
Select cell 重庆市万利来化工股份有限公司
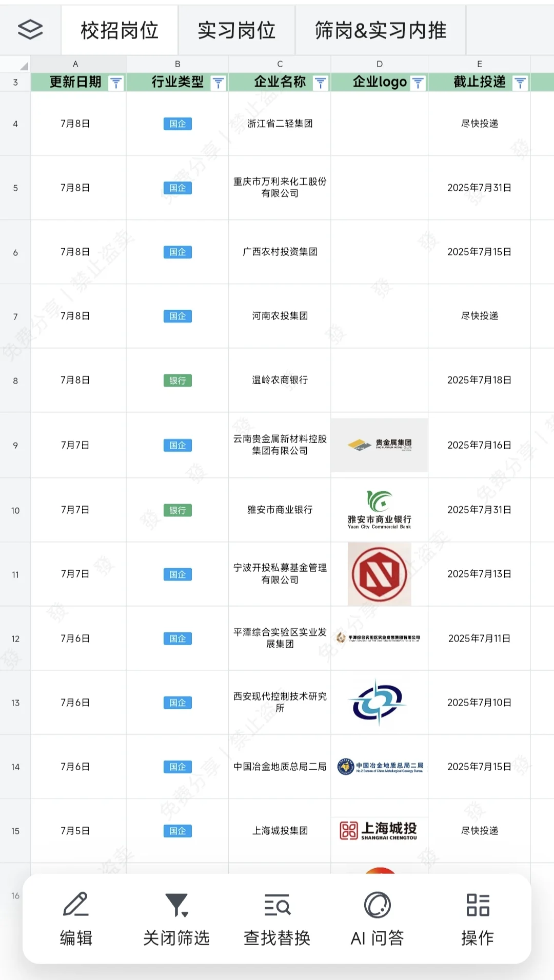[280, 188]
